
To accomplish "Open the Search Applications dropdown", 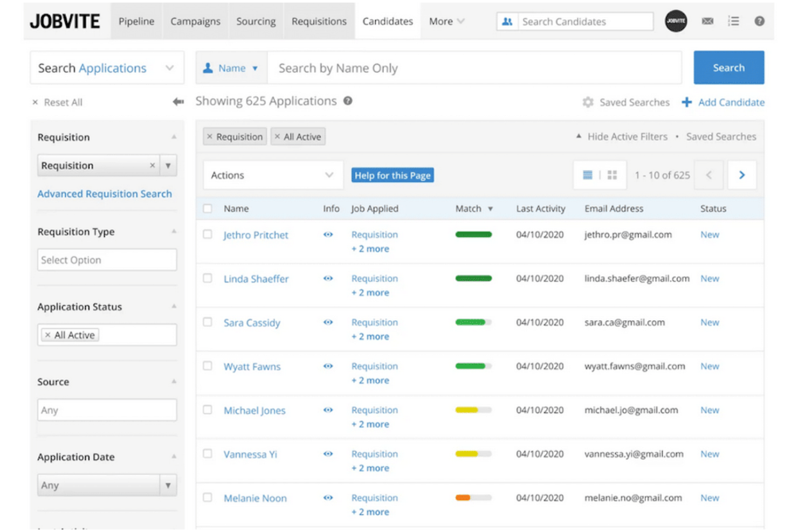I will tap(107, 68).
